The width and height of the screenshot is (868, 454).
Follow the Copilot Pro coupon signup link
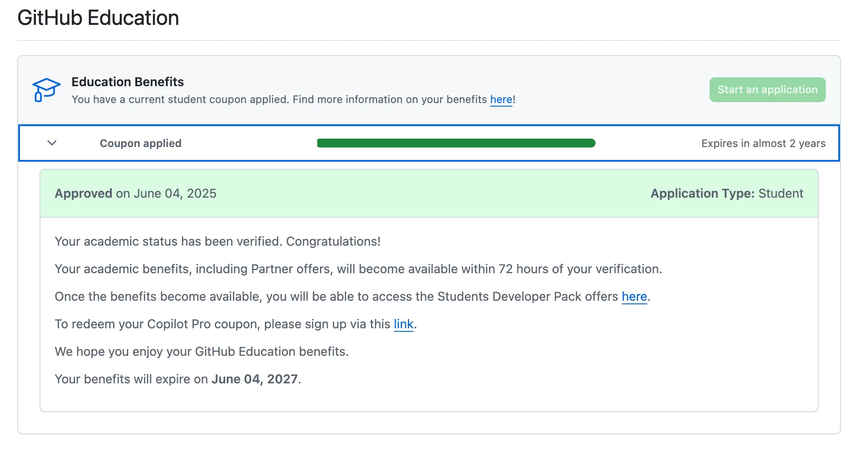coord(403,324)
